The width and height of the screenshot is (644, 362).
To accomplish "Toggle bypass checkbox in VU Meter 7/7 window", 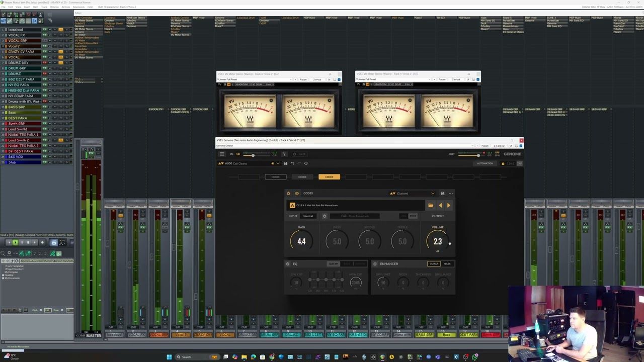I will 478,79.
